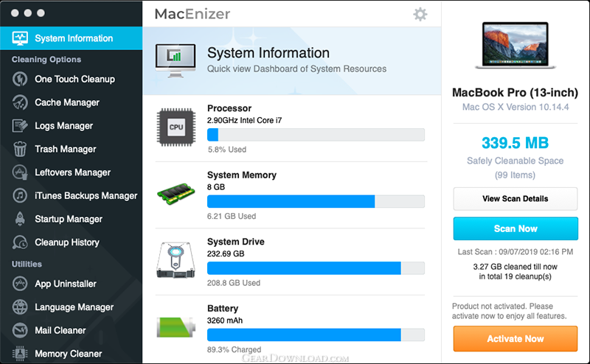Click the Startup Manager rocket icon
Viewport: 590px width, 364px height.
pos(20,219)
